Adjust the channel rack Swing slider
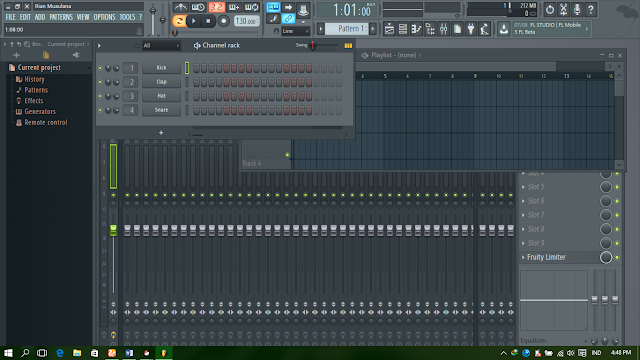The height and width of the screenshot is (360, 640). [x=313, y=45]
